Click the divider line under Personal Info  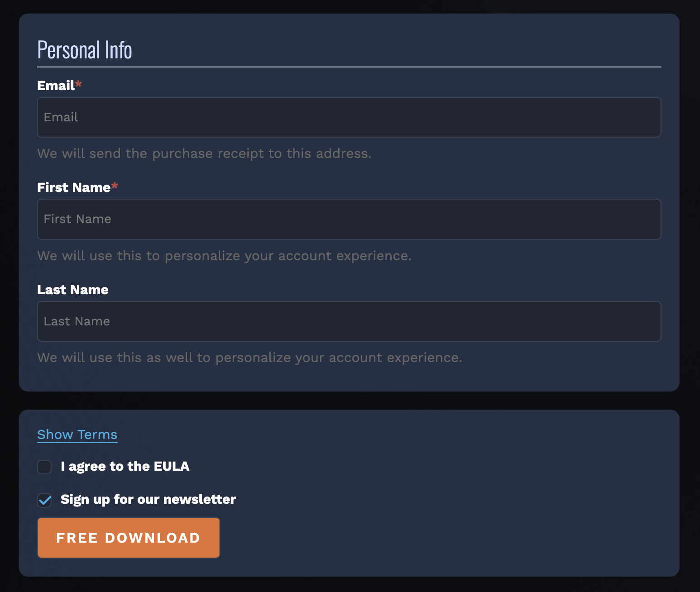coord(349,67)
